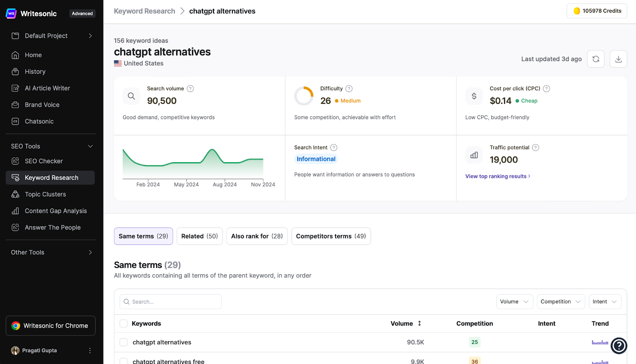Viewport: 636px width, 364px height.
Task: Click the Intent column header
Action: point(547,323)
